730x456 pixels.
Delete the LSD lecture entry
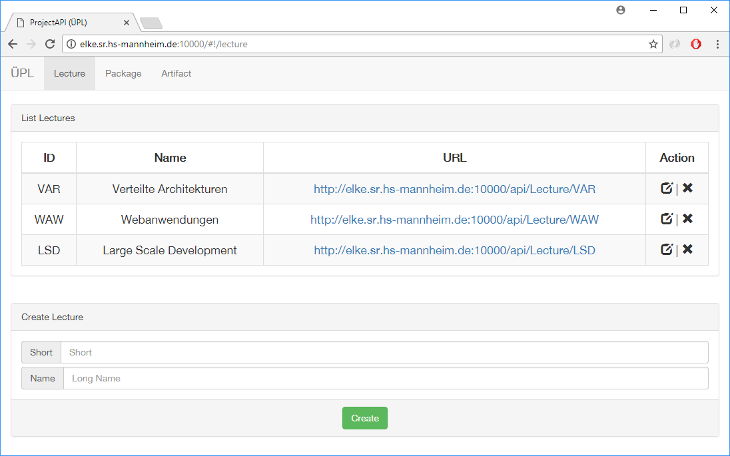click(x=688, y=249)
